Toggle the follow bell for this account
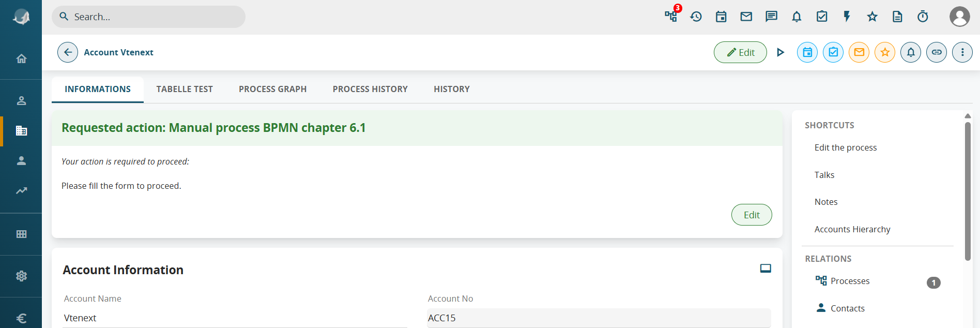Viewport: 980px width, 328px height. click(911, 52)
